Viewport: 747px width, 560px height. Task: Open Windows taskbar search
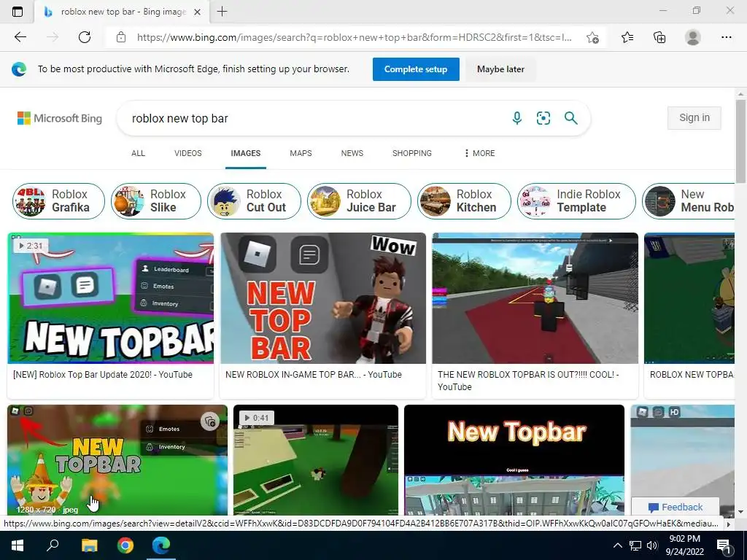click(53, 545)
